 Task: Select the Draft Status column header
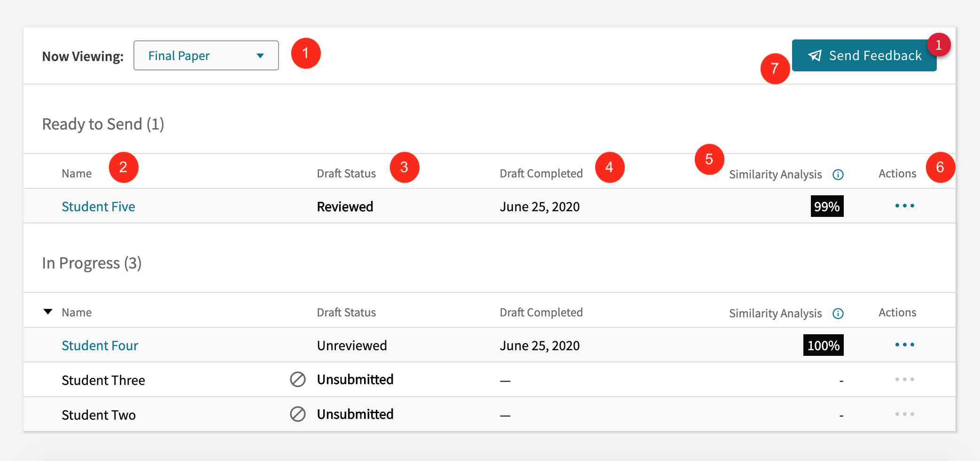coord(346,173)
